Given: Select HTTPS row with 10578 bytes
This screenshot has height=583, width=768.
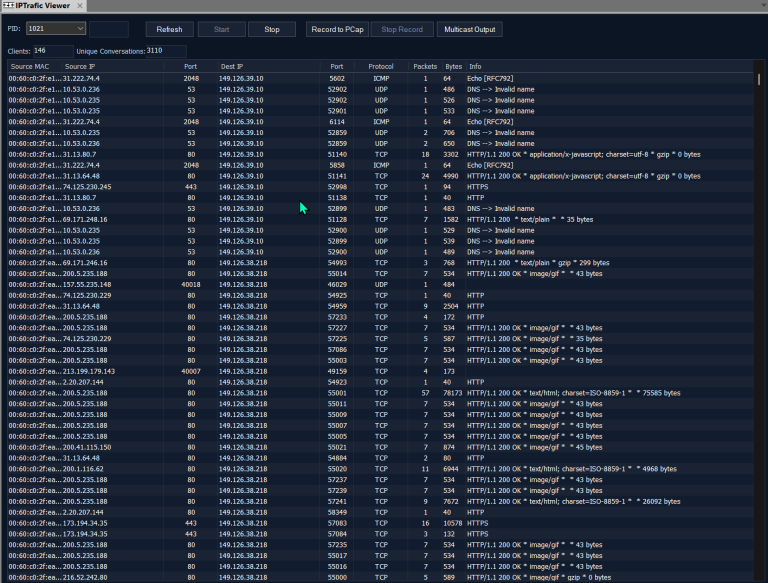Looking at the screenshot, I should 380,523.
